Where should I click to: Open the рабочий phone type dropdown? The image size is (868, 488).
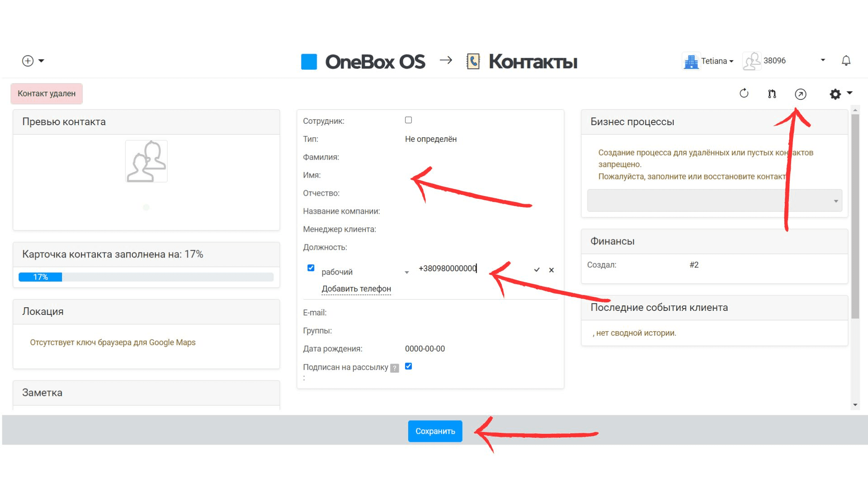(x=364, y=272)
